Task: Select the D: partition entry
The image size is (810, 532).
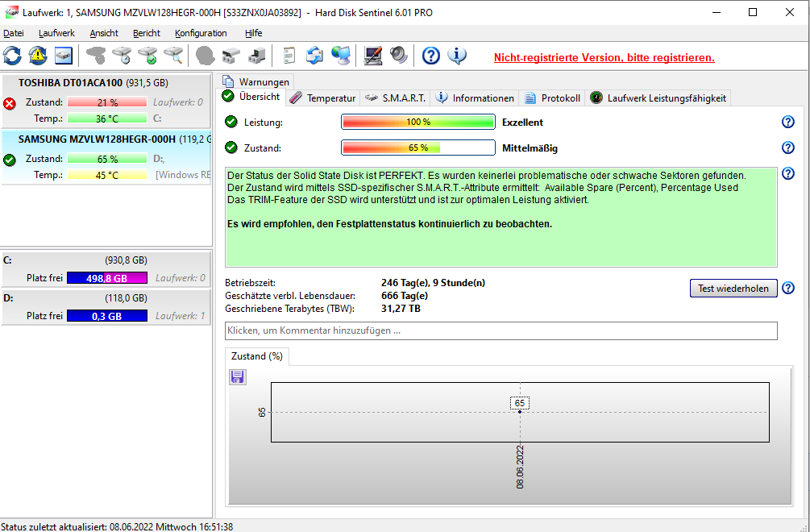Action: pyautogui.click(x=106, y=307)
